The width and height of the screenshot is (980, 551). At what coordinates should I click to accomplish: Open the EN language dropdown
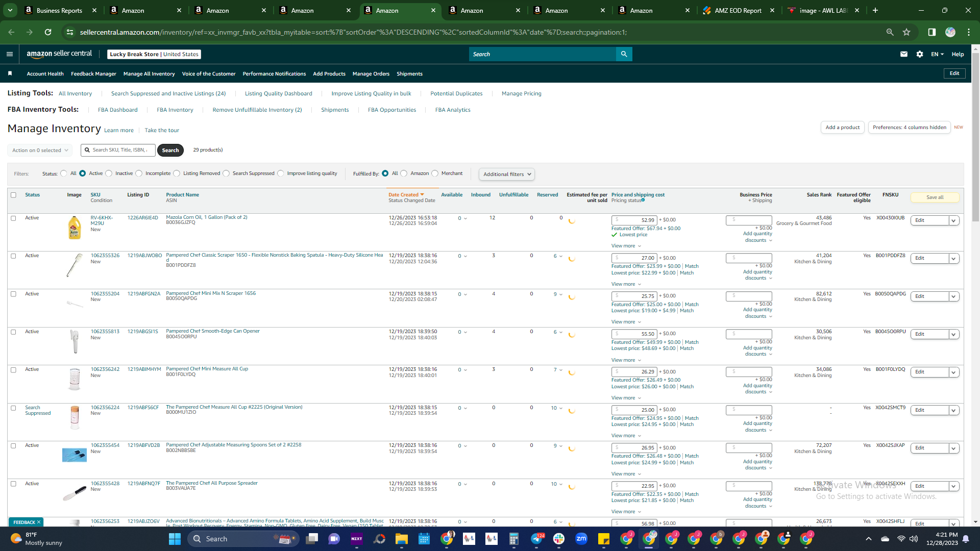pyautogui.click(x=937, y=54)
